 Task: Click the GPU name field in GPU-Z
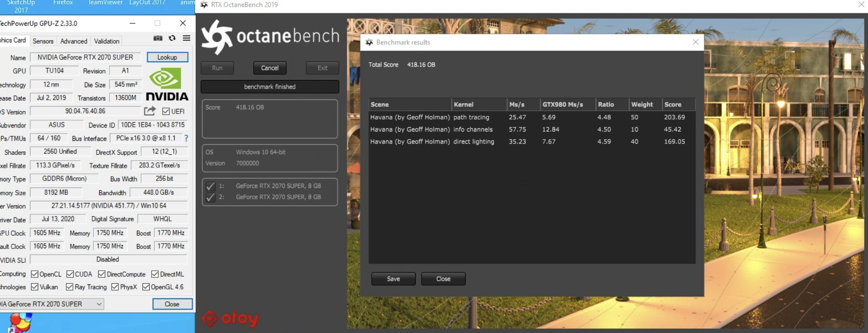click(85, 57)
